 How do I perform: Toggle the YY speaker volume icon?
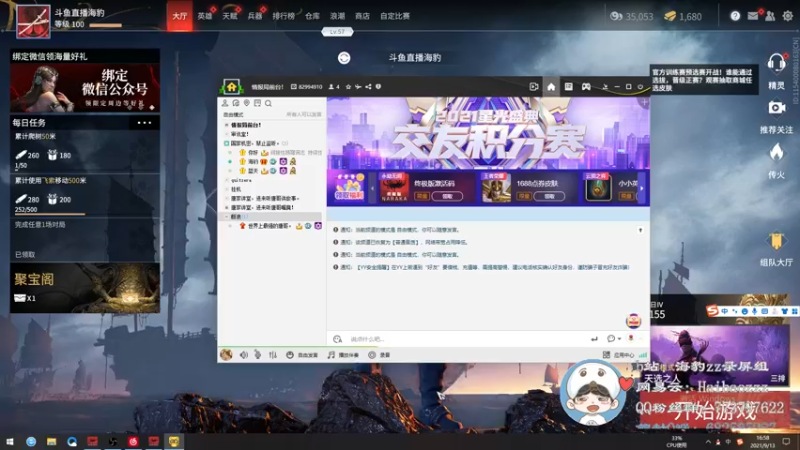(244, 355)
